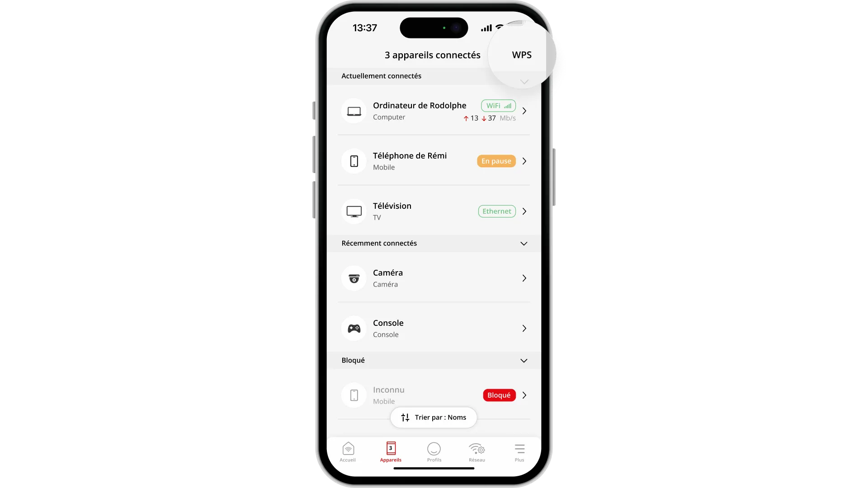
Task: Expand Bloqué section
Action: pos(524,360)
